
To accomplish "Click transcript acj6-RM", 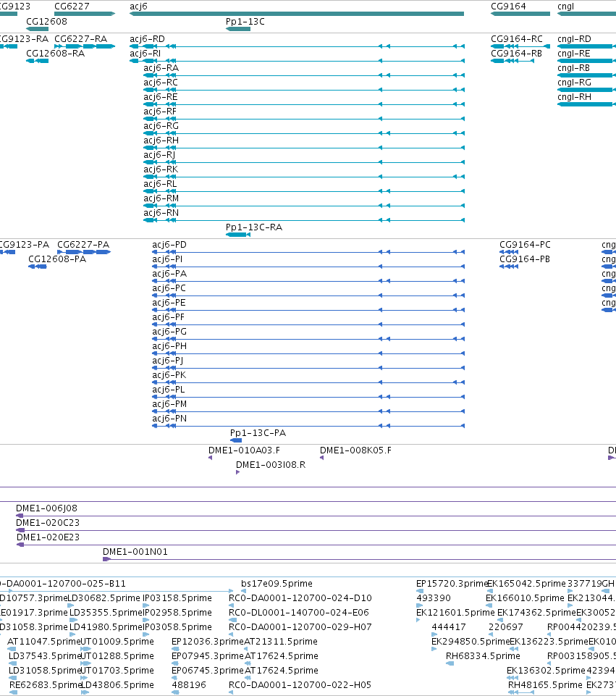I will (x=161, y=198).
